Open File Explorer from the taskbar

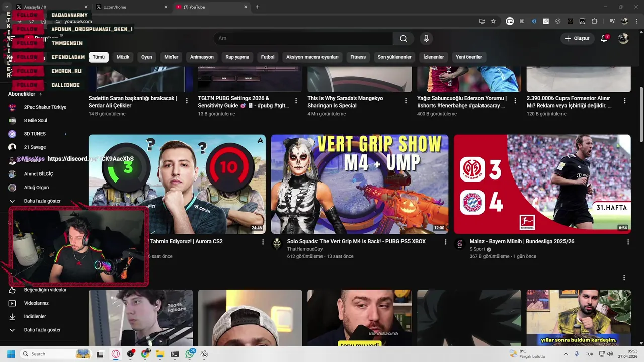[160, 354]
